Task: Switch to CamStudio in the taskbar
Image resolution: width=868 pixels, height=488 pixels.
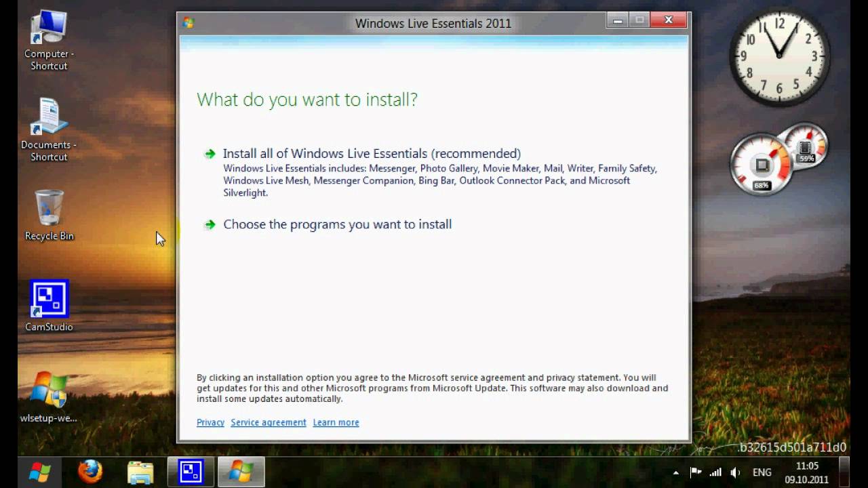Action: pyautogui.click(x=191, y=472)
